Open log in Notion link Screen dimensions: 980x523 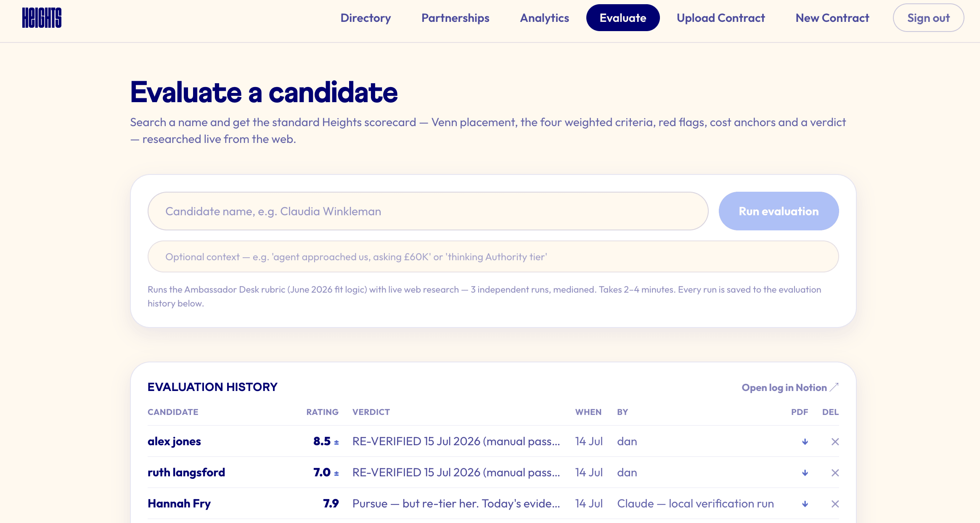[790, 387]
